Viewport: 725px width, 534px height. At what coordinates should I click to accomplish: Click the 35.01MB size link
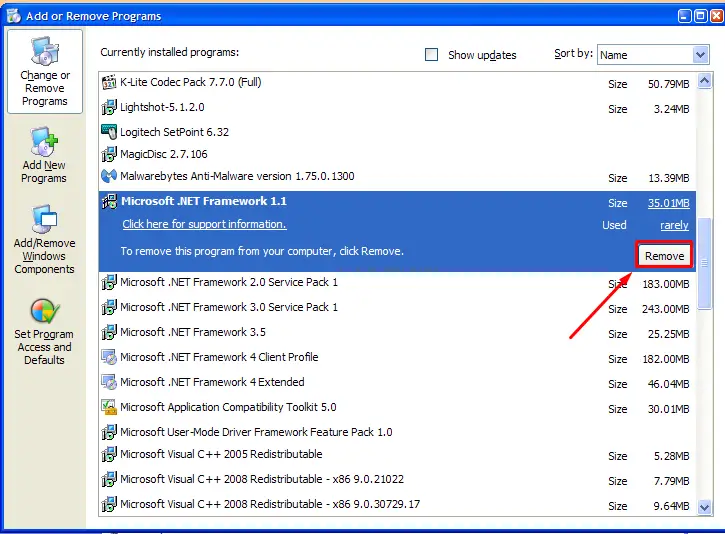669,203
